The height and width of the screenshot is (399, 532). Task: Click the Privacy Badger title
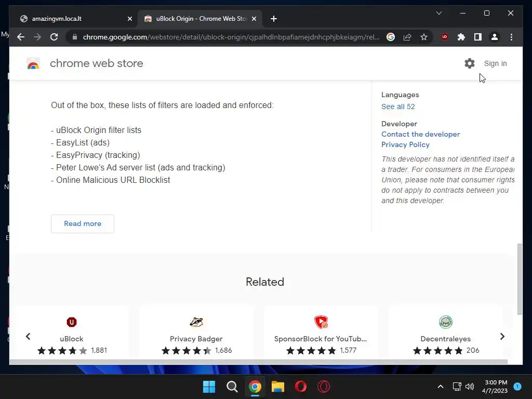pos(196,339)
